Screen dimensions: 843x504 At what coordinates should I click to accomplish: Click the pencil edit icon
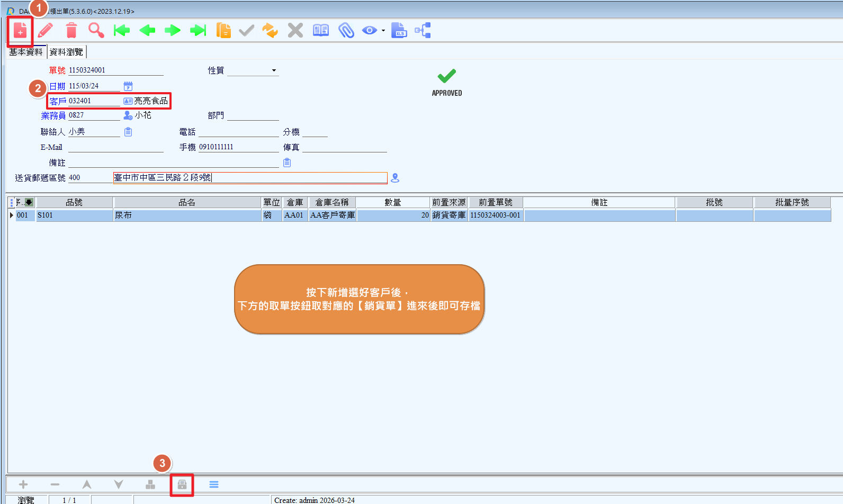46,31
